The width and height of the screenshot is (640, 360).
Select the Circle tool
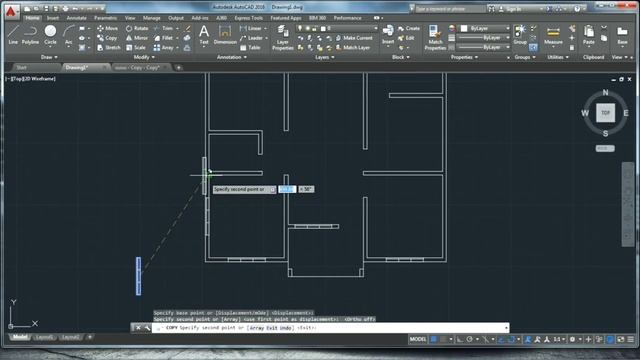[x=50, y=34]
